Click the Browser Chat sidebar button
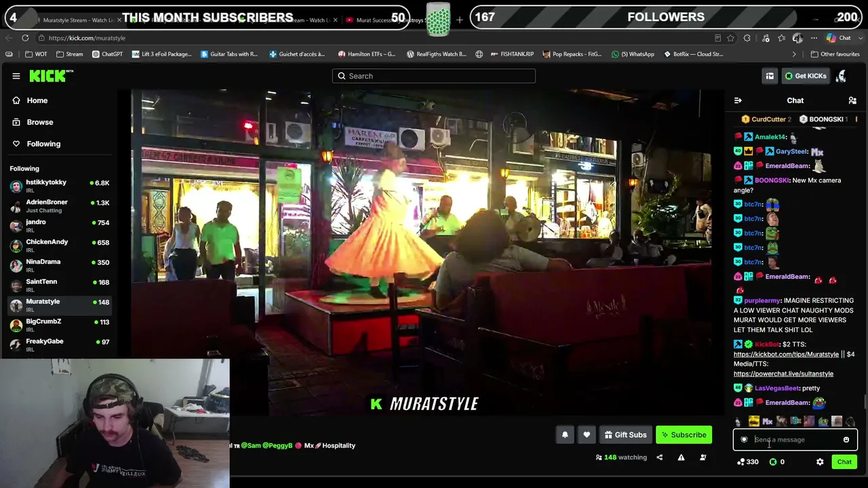 [840, 38]
